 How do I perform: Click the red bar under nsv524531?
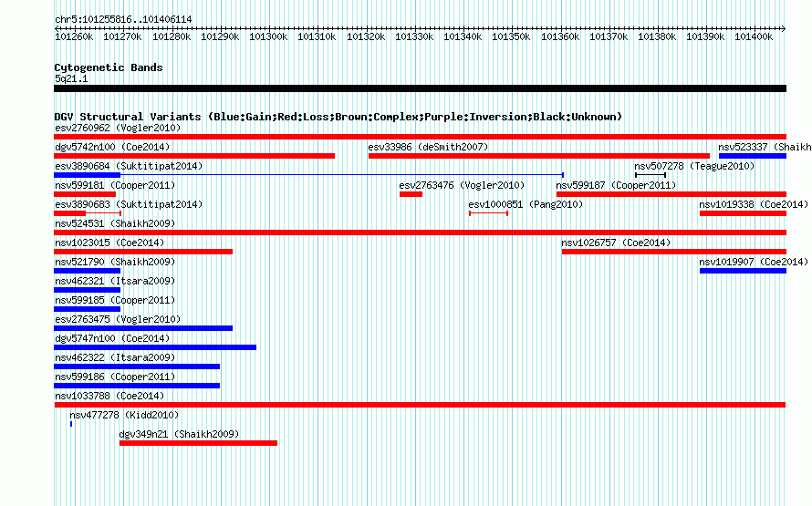[x=420, y=232]
